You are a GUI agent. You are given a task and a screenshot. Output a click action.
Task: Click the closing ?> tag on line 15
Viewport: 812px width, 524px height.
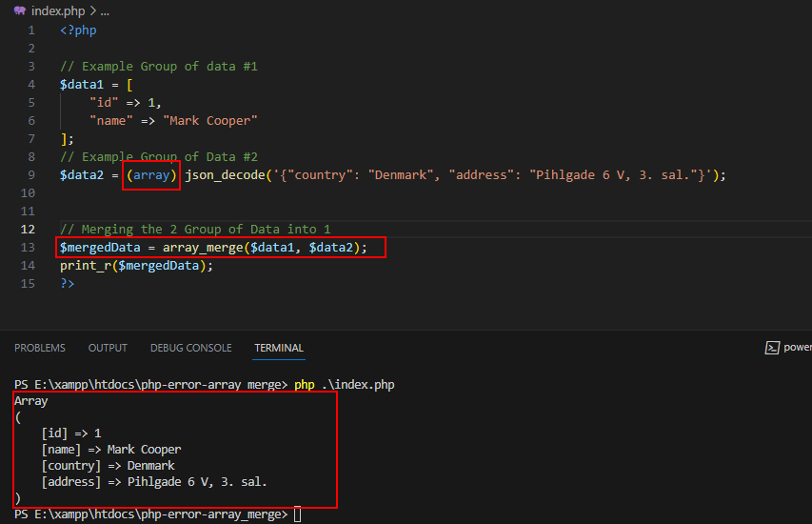(68, 284)
